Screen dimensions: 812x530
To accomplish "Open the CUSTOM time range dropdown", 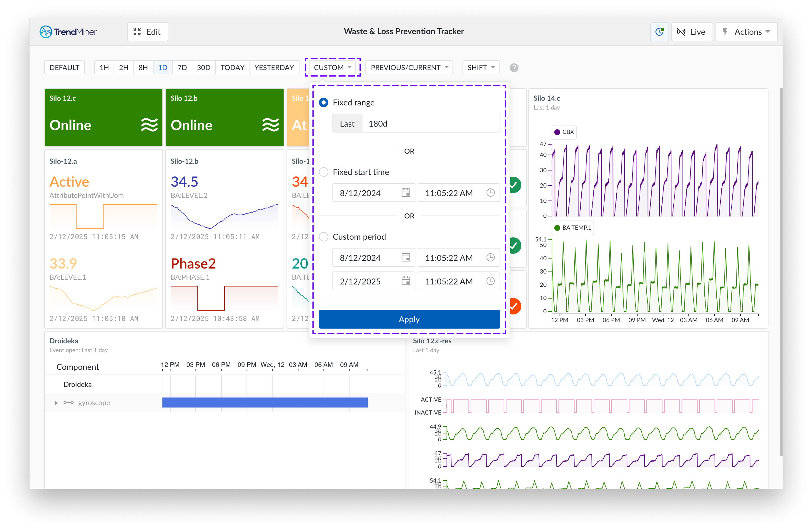I will (x=332, y=67).
